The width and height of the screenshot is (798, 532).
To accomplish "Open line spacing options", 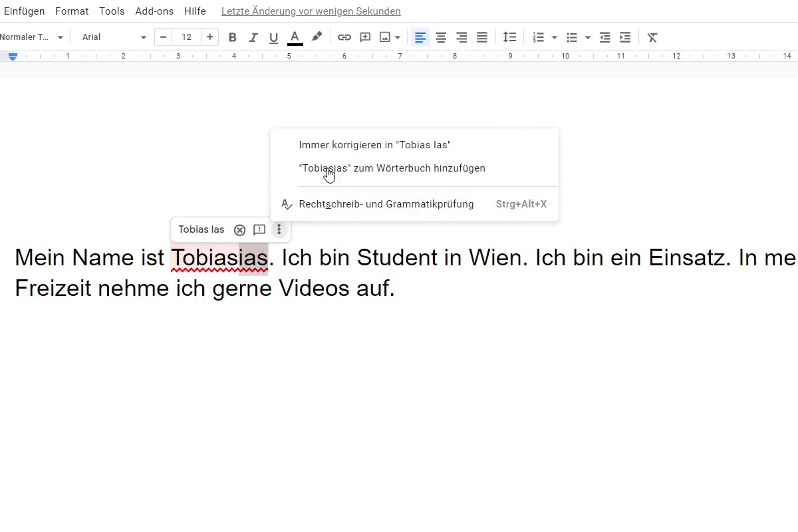I will point(509,37).
